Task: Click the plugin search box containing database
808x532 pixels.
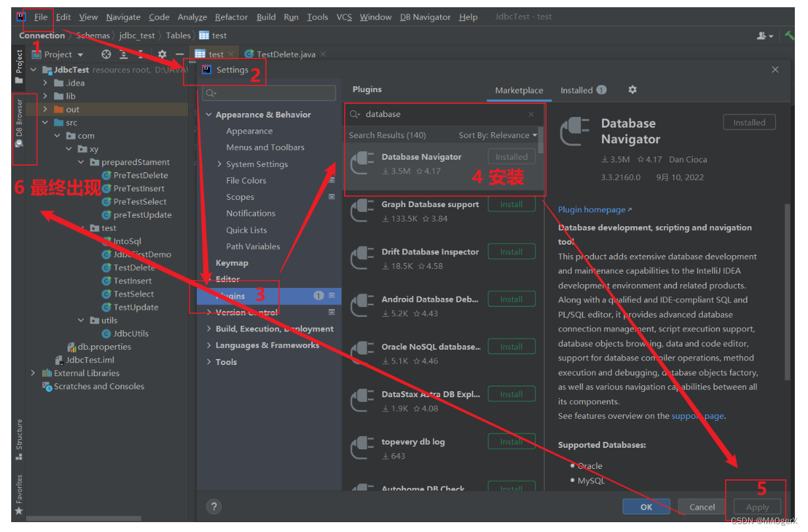Action: point(445,114)
